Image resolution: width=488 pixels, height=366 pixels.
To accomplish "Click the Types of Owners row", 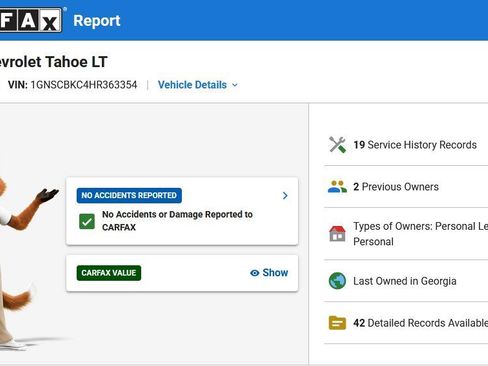I will pyautogui.click(x=406, y=234).
